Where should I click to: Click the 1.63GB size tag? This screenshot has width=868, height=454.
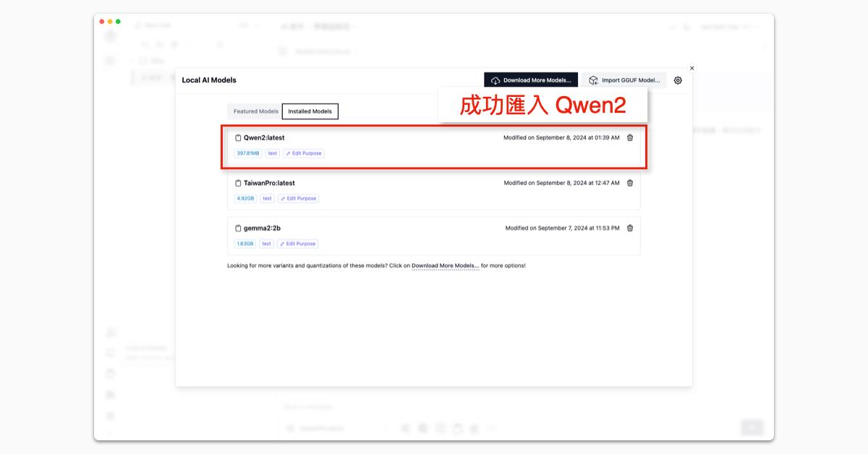245,244
